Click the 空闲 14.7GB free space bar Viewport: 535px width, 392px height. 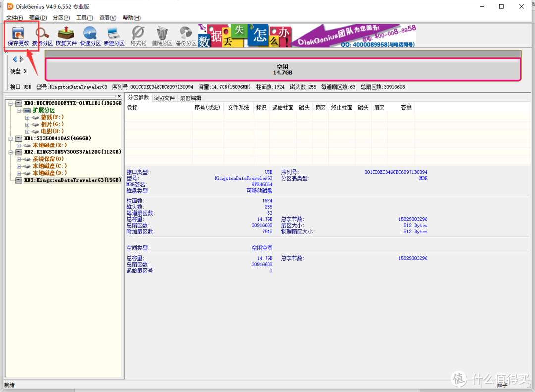coord(282,69)
